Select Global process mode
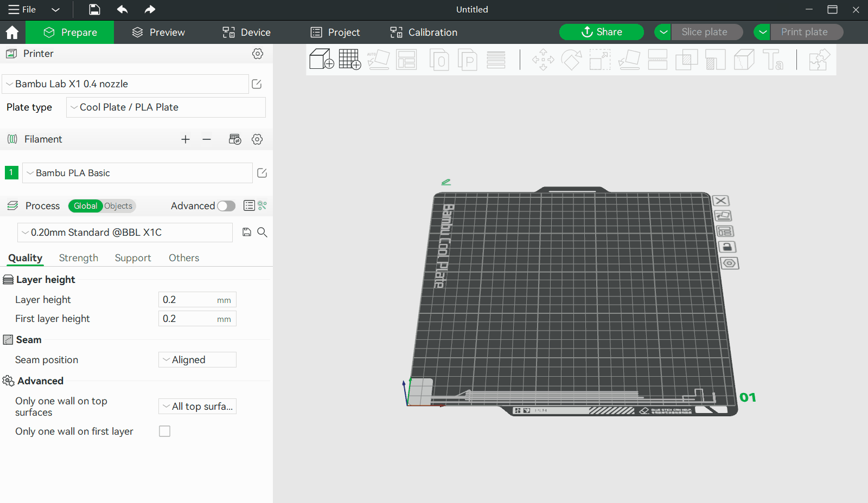Screen dimensions: 868x503 click(x=85, y=206)
